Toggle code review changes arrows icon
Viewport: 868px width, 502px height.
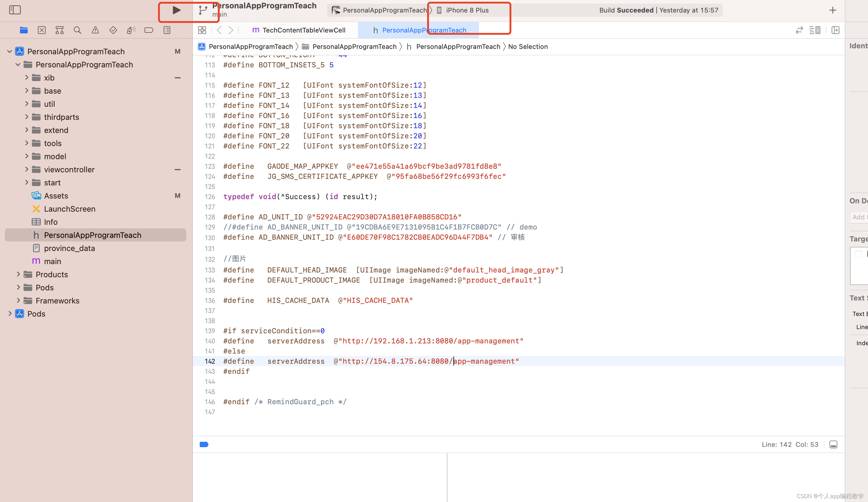point(799,30)
